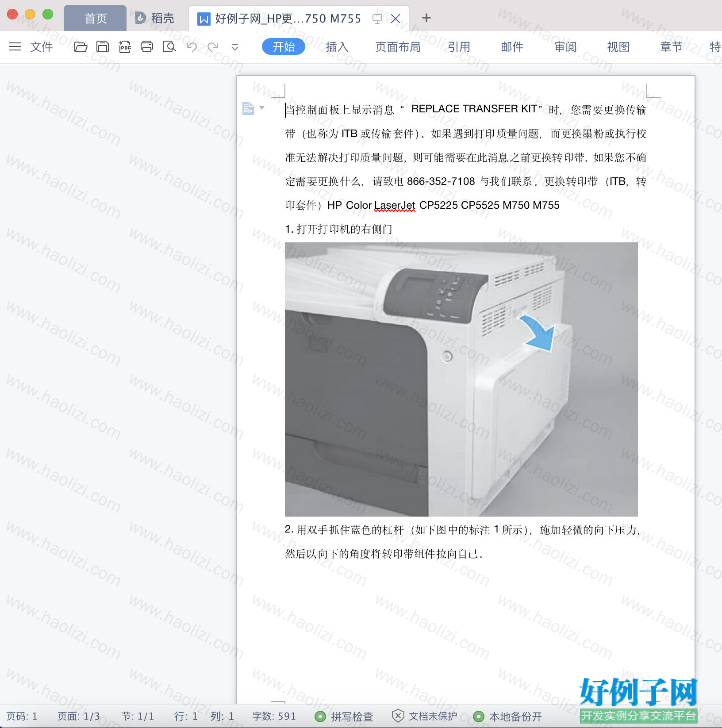Viewport: 722px width, 728px height.
Task: Open the 章节 tab
Action: [x=671, y=46]
